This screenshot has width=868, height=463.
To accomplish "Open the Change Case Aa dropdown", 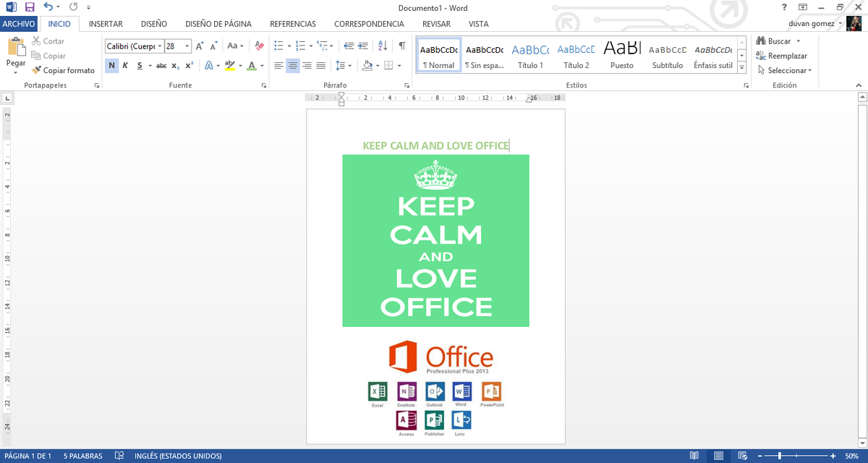I will tap(234, 46).
